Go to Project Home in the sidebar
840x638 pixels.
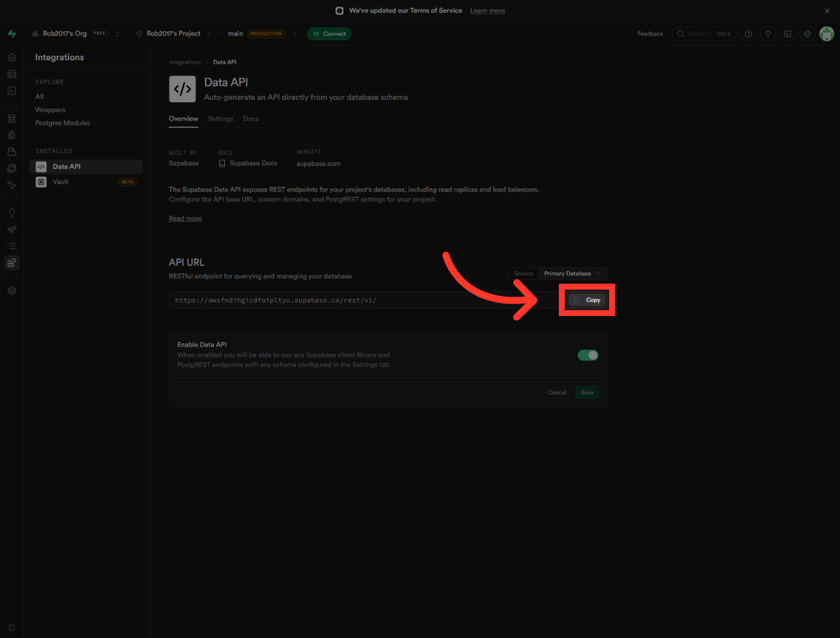[x=12, y=57]
